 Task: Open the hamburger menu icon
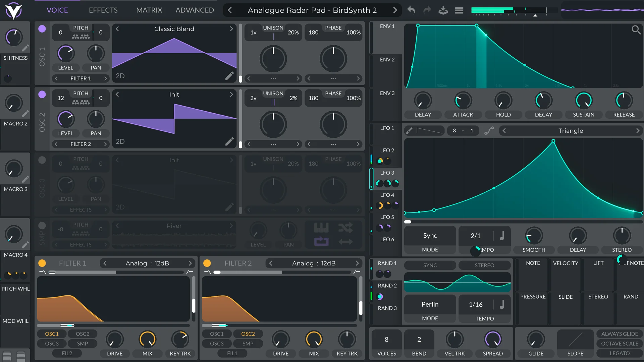click(459, 10)
